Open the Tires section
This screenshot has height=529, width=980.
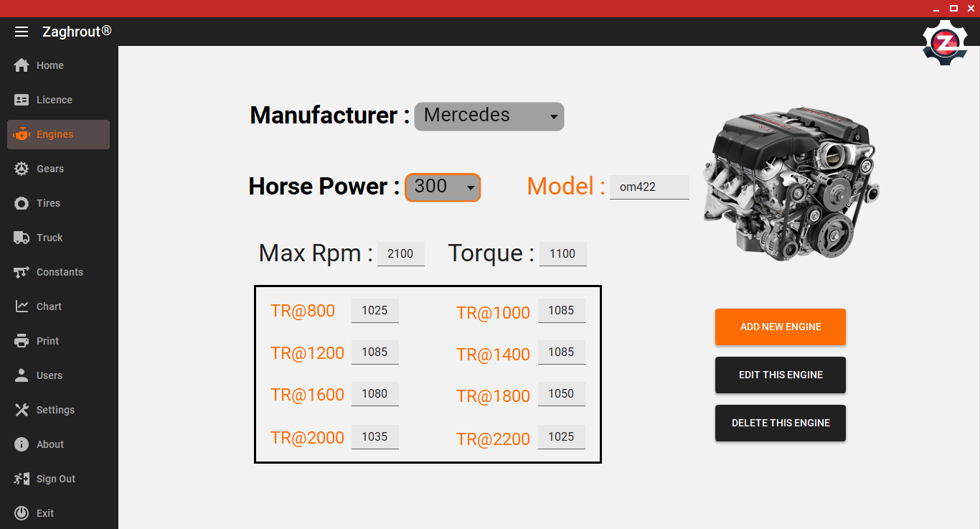[59, 203]
